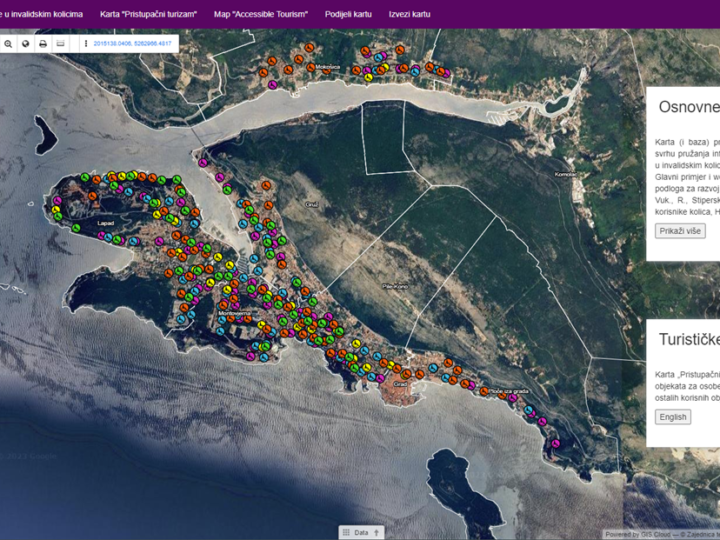The width and height of the screenshot is (720, 540).
Task: Open the three-dot more options menu
Action: [x=86, y=44]
